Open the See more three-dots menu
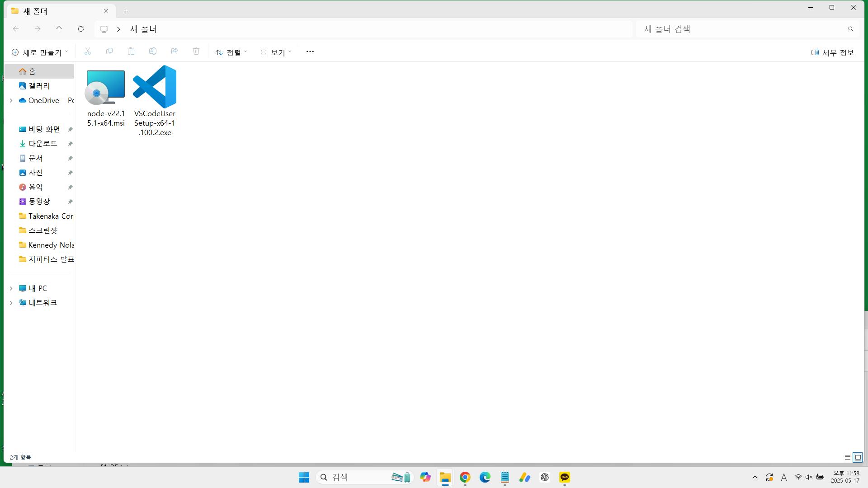 [x=310, y=52]
